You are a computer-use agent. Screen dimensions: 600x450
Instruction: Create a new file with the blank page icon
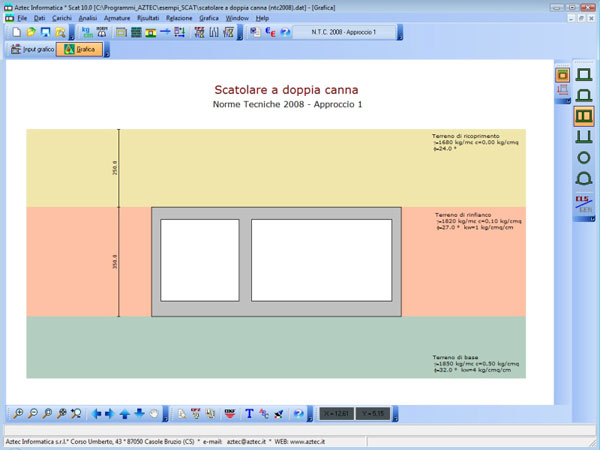pos(16,33)
